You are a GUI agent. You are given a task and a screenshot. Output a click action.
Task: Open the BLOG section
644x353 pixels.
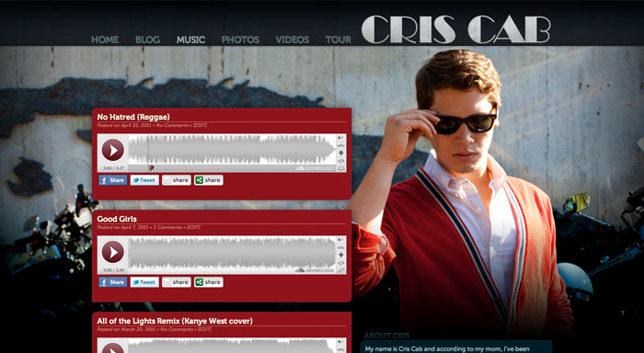click(147, 40)
